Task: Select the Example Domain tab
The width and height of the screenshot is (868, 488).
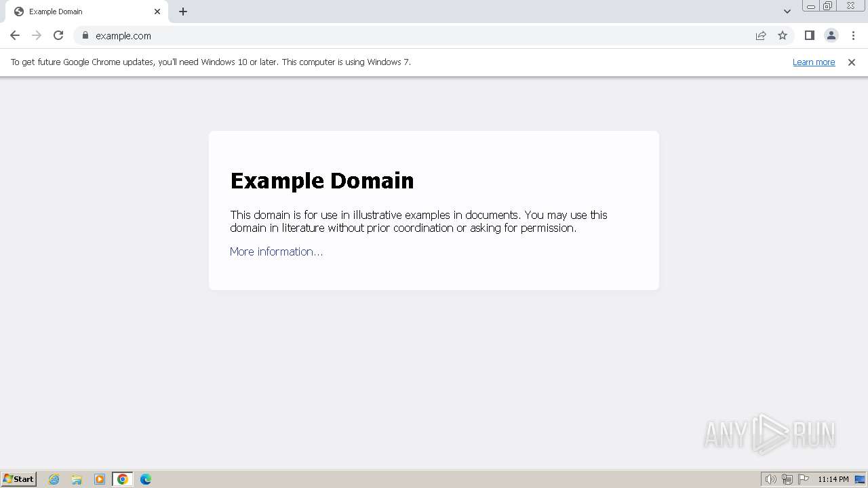Action: click(87, 12)
